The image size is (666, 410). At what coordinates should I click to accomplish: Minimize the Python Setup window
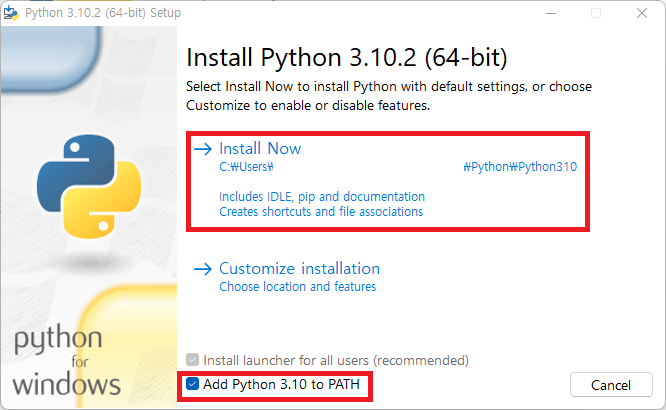[551, 13]
